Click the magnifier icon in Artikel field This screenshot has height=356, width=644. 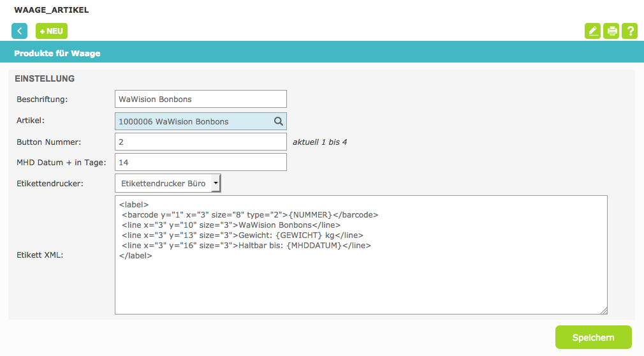pos(279,121)
